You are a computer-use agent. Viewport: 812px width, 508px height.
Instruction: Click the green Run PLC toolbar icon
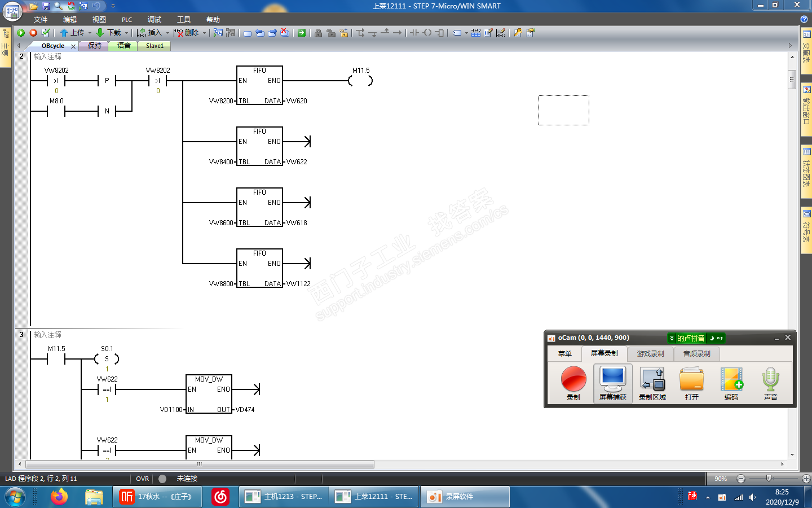pos(21,33)
